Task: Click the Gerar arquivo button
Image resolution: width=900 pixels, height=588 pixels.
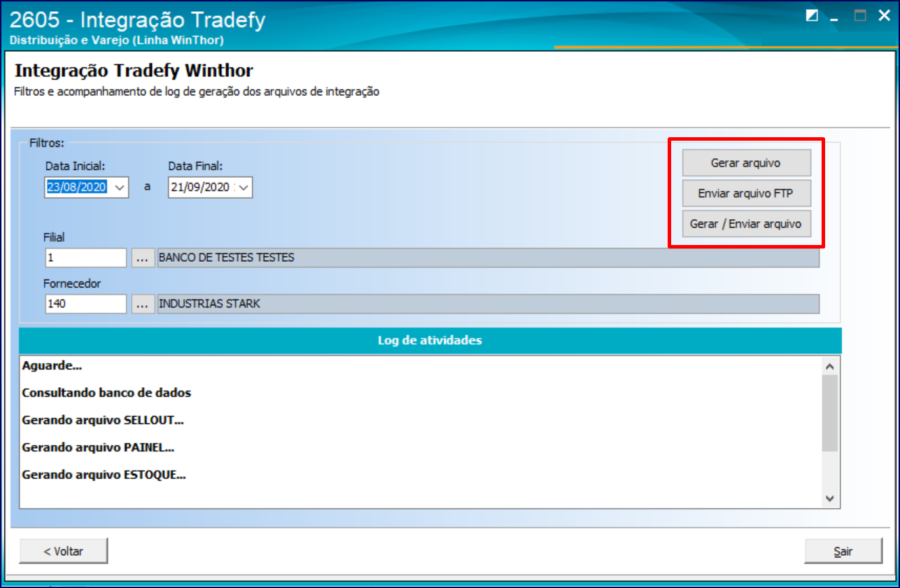Action: [746, 163]
